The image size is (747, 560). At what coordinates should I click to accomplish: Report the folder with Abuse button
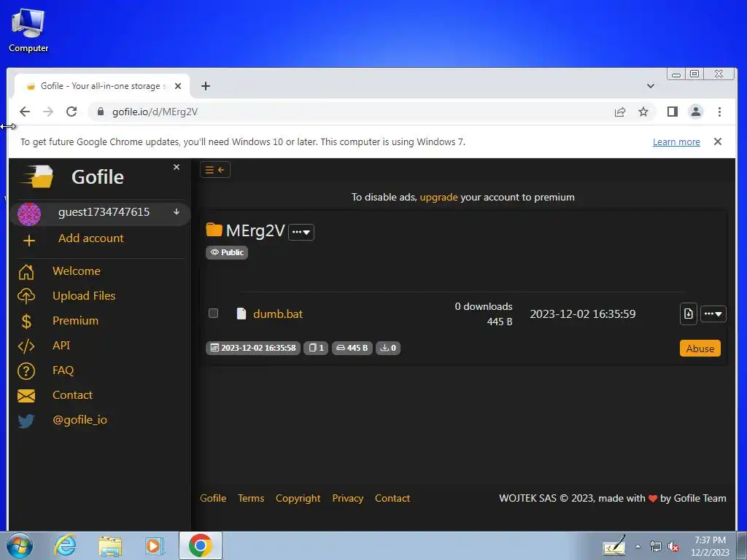click(x=700, y=349)
